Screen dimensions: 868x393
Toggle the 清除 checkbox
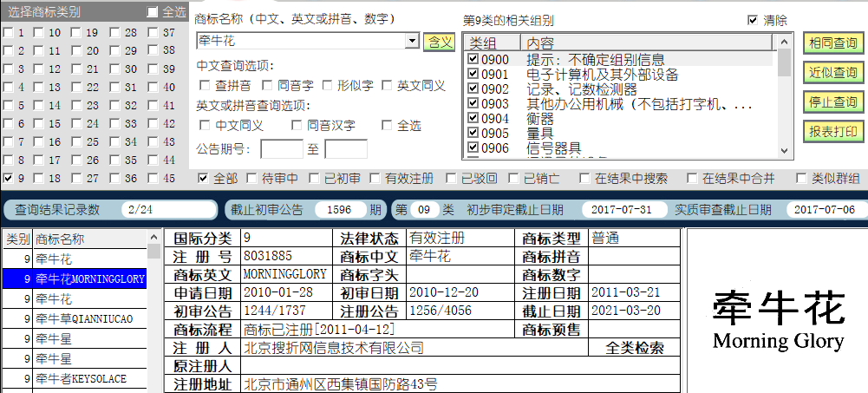pos(753,20)
